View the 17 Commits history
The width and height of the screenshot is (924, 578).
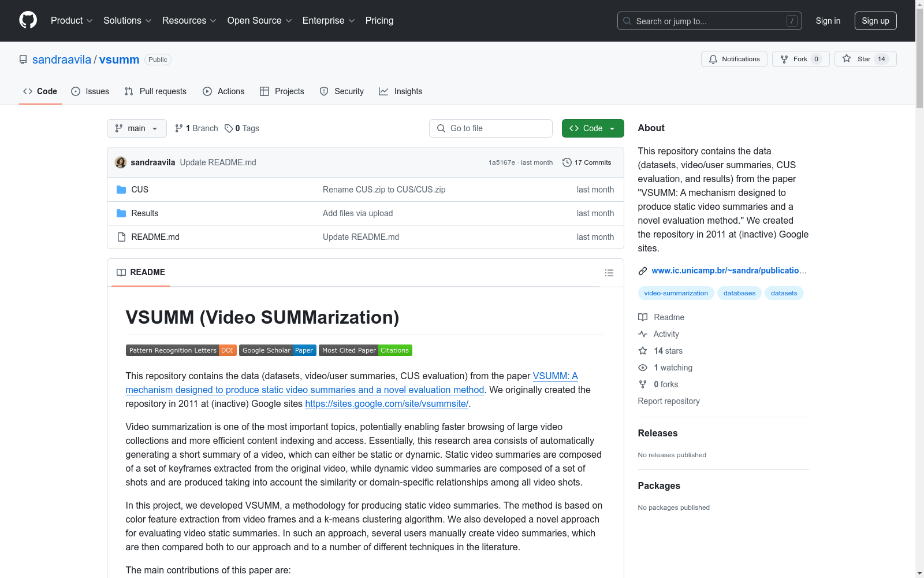(587, 162)
